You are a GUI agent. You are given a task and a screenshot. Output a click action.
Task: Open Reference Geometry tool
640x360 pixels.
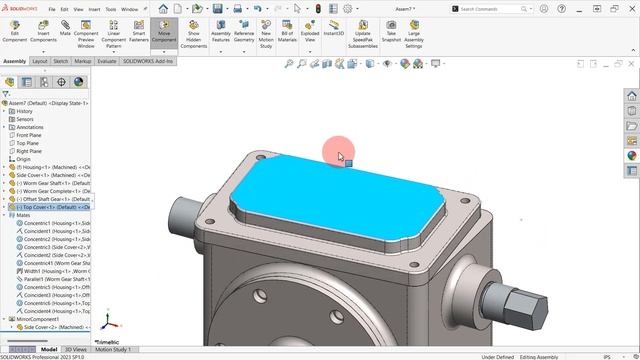click(244, 31)
